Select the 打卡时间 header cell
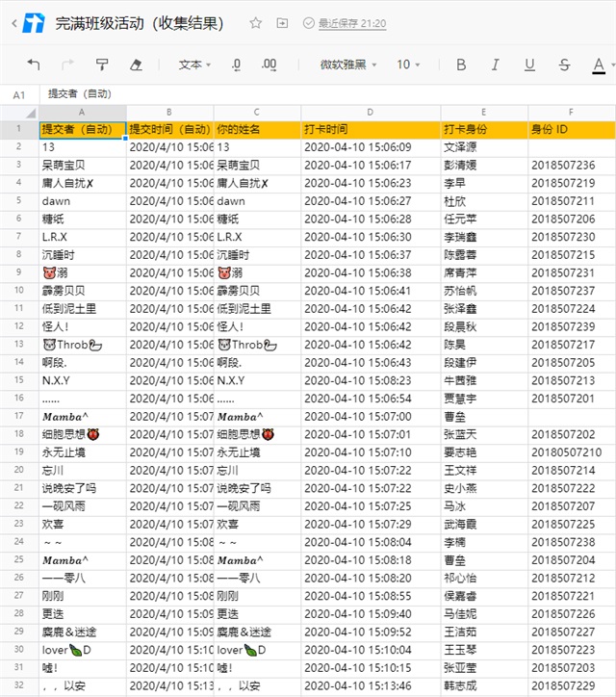The height and width of the screenshot is (697, 616). (371, 129)
